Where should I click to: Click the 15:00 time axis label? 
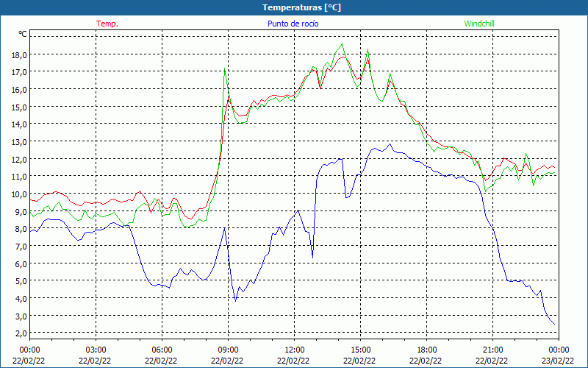tap(360, 350)
